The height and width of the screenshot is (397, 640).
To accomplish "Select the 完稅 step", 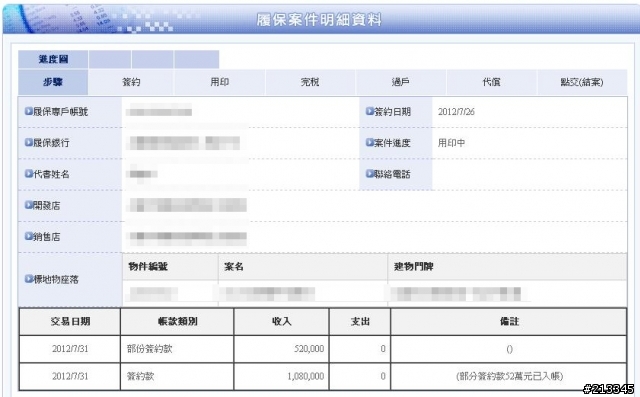I will 310,82.
